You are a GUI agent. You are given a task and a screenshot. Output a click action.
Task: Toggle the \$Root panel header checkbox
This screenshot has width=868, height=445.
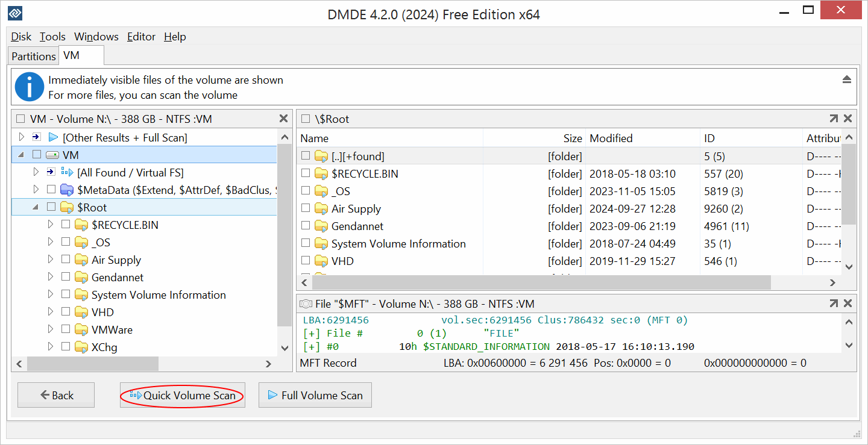tap(306, 119)
